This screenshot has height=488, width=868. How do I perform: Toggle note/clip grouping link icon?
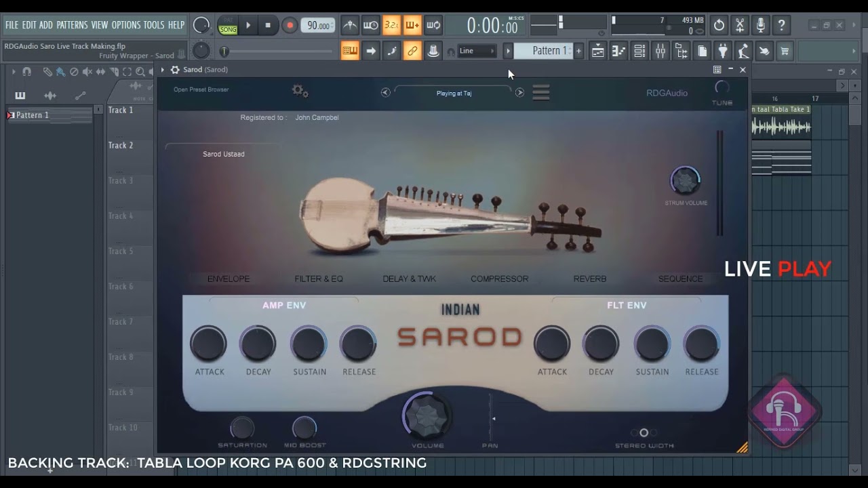(412, 51)
